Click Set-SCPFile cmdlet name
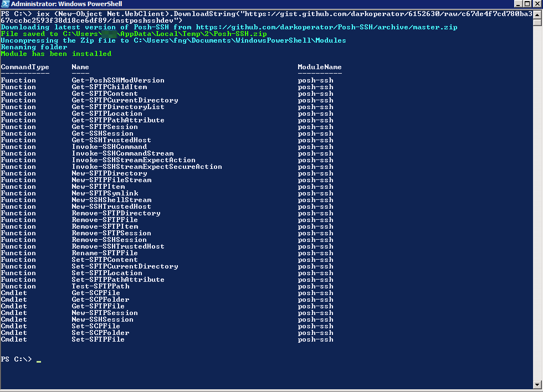Viewport: 543px width, 392px height. (96, 326)
